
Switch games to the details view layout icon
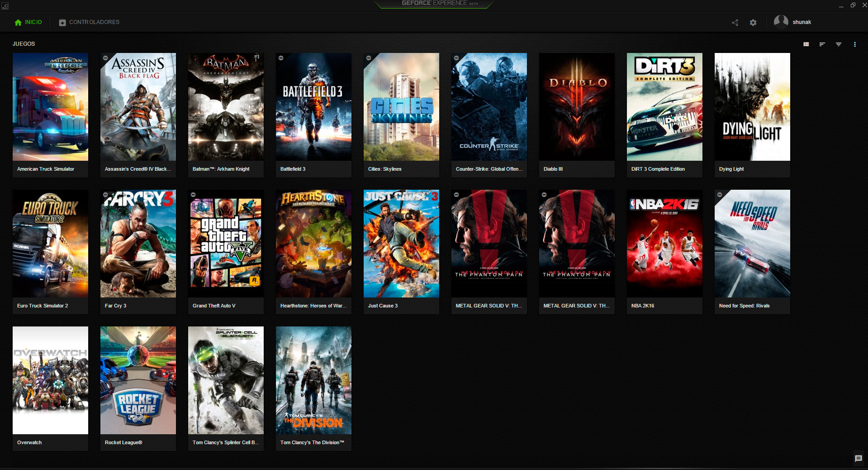806,44
